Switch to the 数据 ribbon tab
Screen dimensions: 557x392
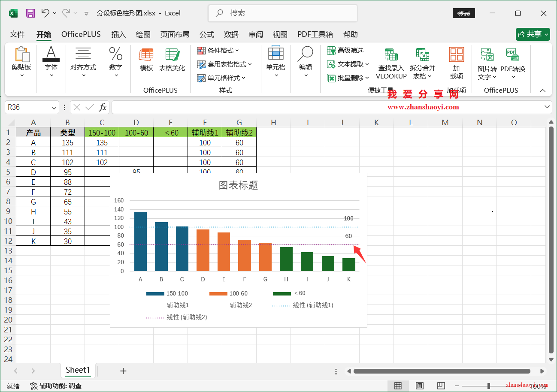point(231,34)
